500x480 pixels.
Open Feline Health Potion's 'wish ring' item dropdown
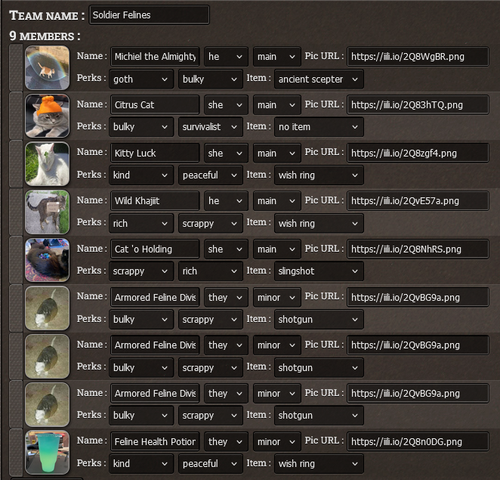tap(319, 464)
